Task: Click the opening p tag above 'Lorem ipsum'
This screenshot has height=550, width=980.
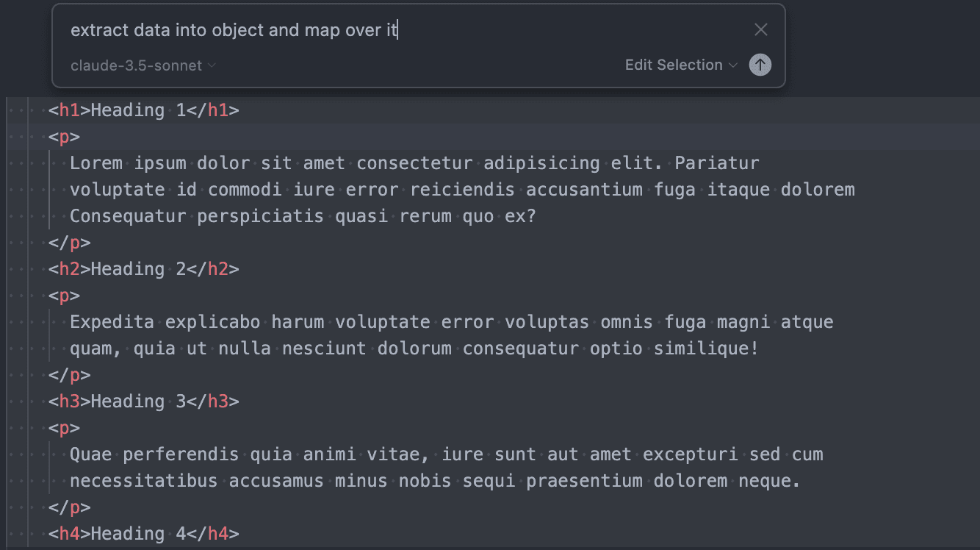Action: [64, 136]
